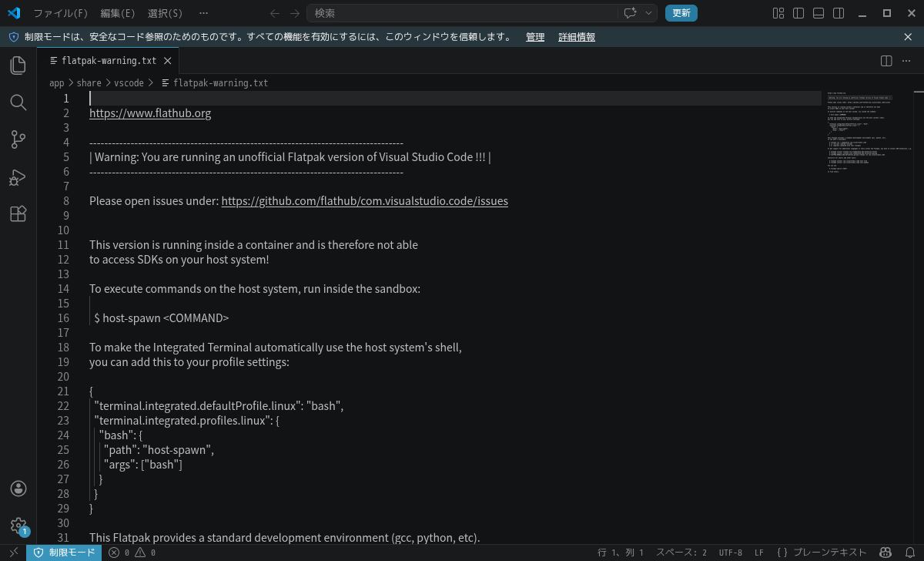Screen dimensions: 924x561
Task: Click the 詳細情報 link in the banner
Action: (577, 37)
